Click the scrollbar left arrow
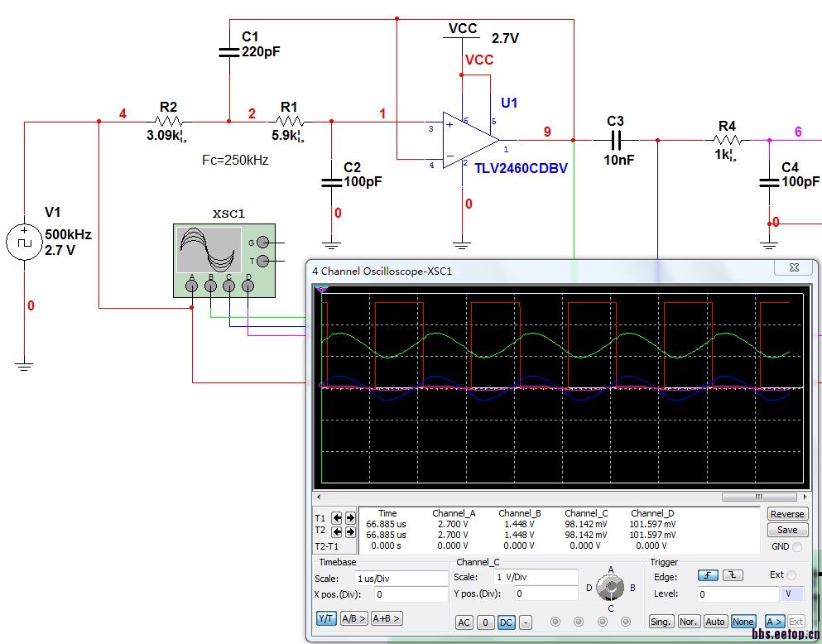Image resolution: width=822 pixels, height=644 pixels. (318, 497)
